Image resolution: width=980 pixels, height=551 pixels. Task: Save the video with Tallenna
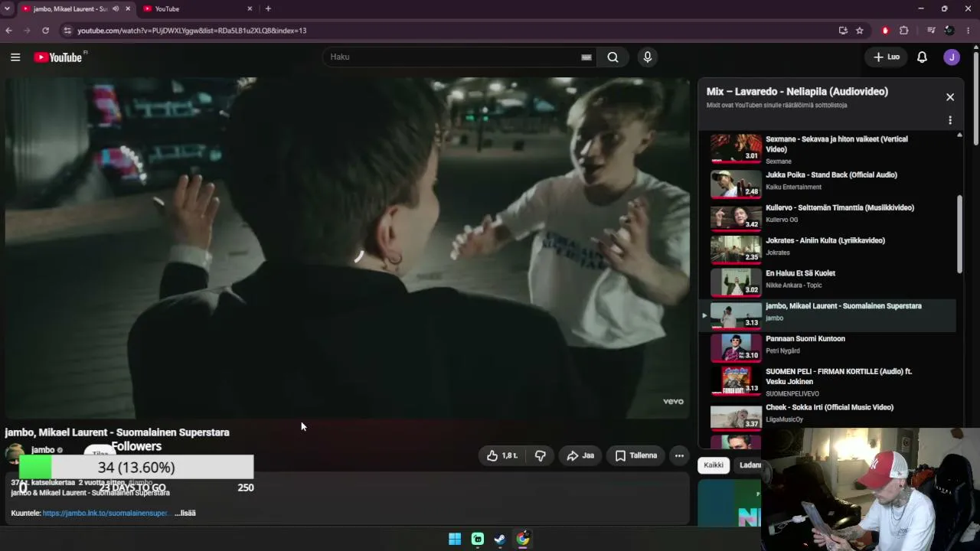[x=636, y=455]
